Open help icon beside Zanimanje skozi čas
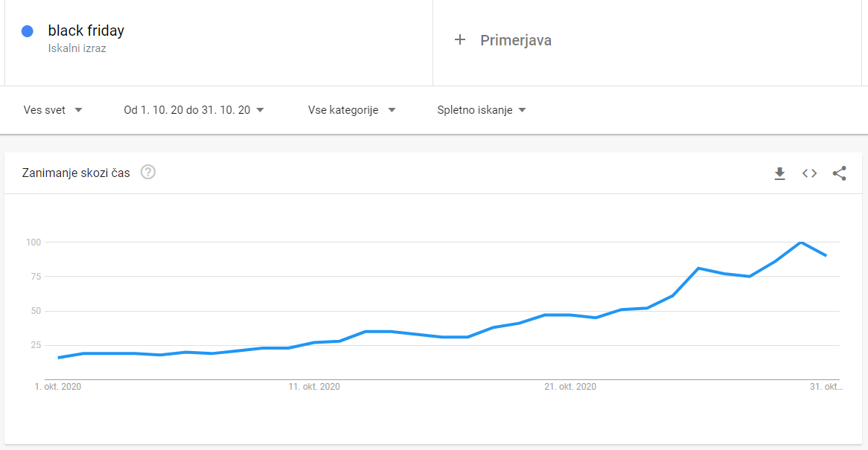 click(148, 173)
